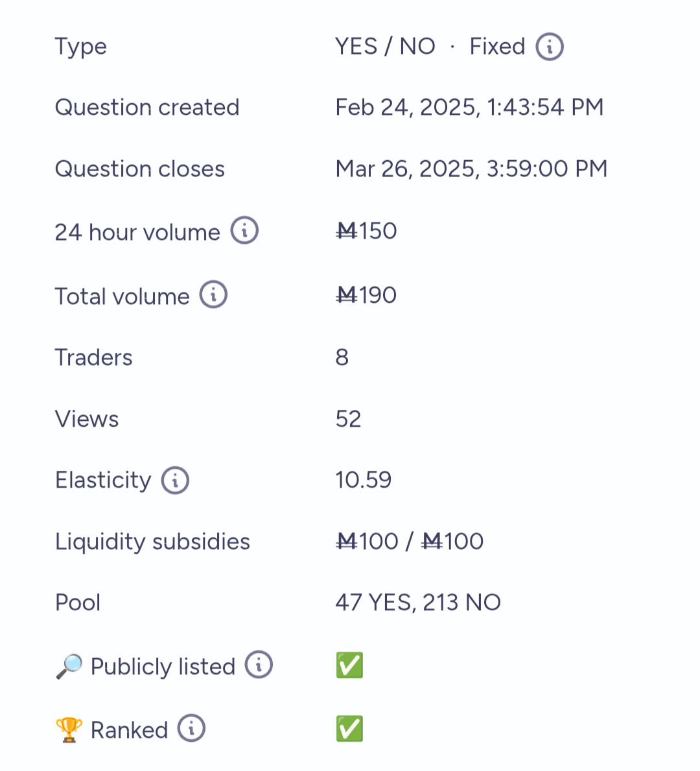Click the info icon next to Fixed
This screenshot has height=771, width=700.
tap(549, 47)
